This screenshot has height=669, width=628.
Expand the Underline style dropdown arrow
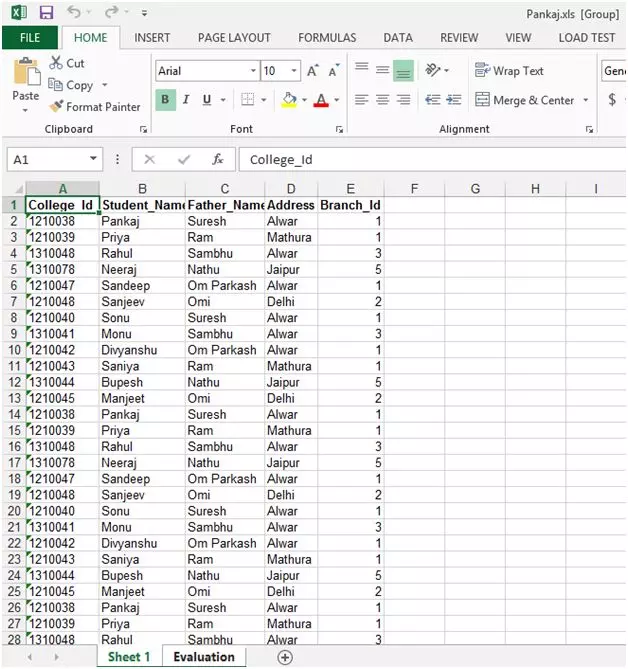pyautogui.click(x=223, y=100)
